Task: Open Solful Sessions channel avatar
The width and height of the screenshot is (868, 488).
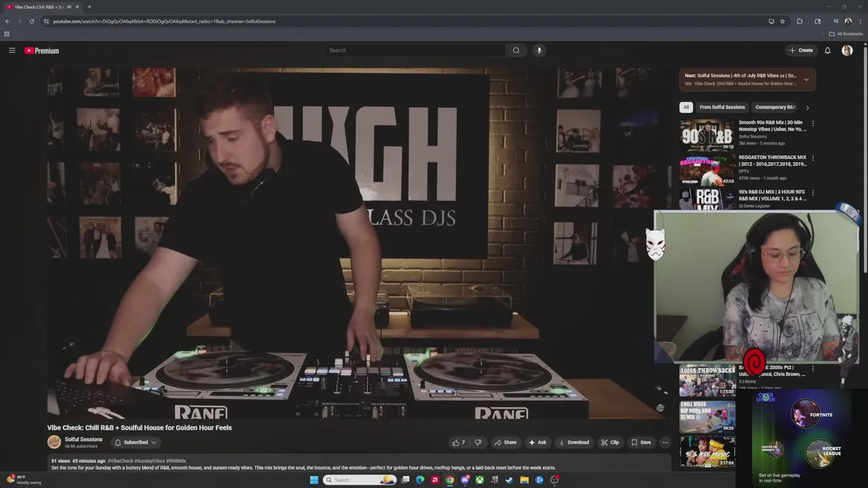Action: point(54,443)
